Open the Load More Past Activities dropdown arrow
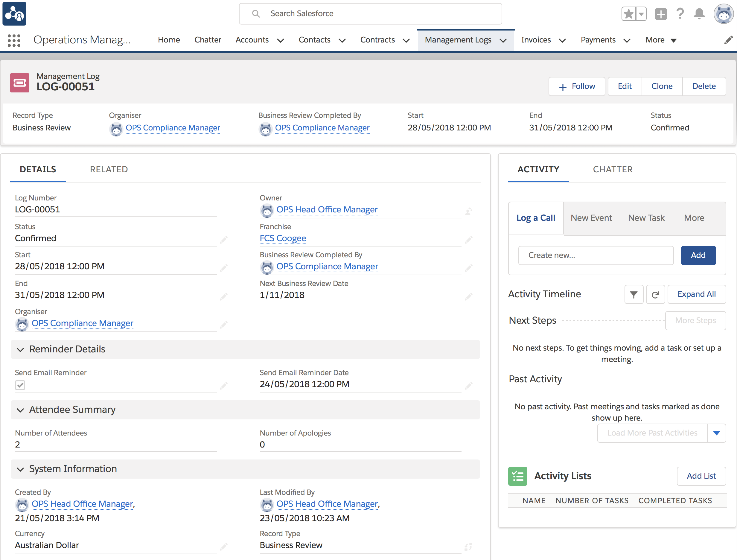This screenshot has width=737, height=560. [716, 433]
